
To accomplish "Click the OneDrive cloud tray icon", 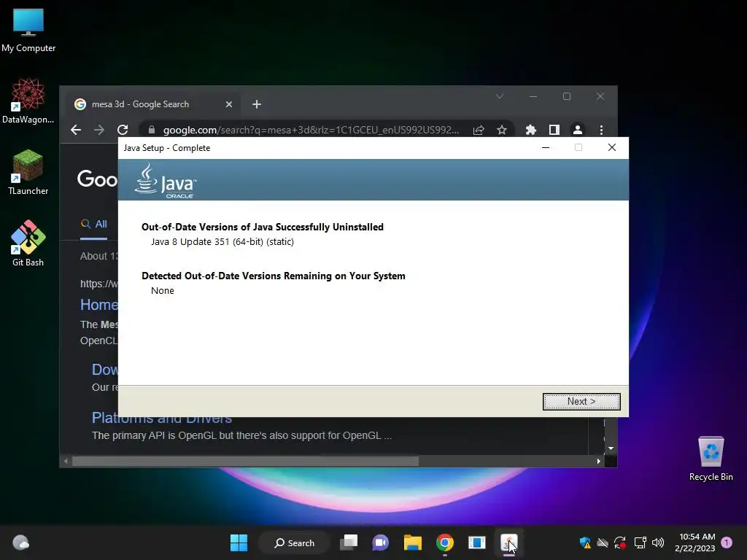I will tap(603, 542).
